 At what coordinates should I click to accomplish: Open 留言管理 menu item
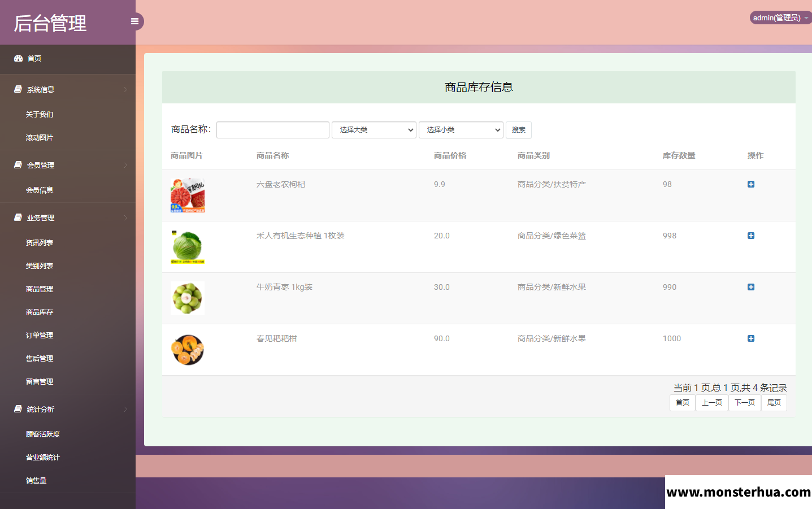[x=40, y=381]
